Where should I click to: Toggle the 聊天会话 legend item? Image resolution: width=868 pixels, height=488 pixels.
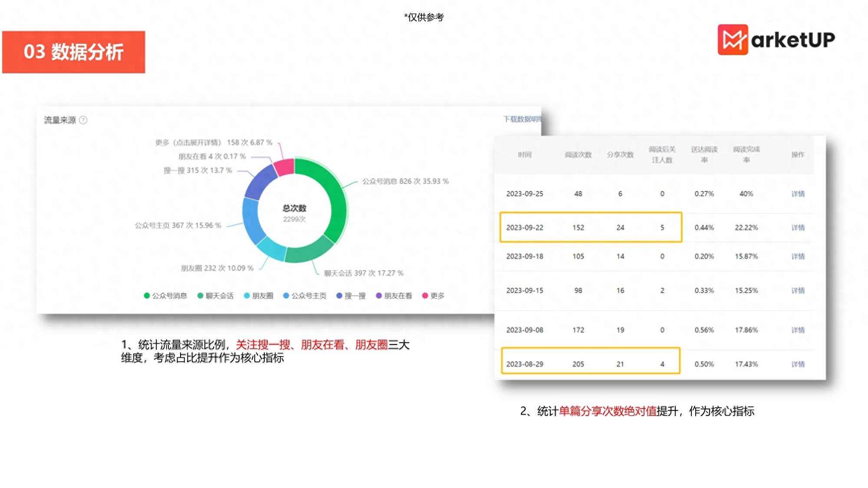point(215,296)
